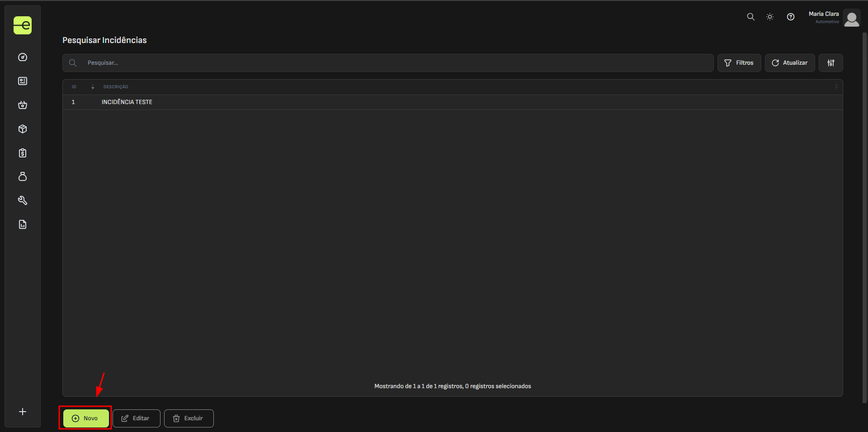Toggle light/dark theme with sun icon
This screenshot has height=432, width=868.
coord(770,17)
